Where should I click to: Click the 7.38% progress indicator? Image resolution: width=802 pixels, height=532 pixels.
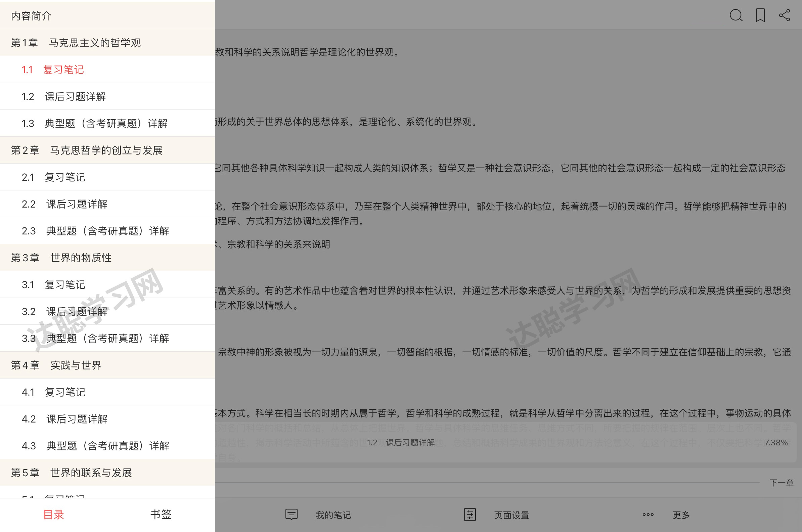click(x=775, y=442)
